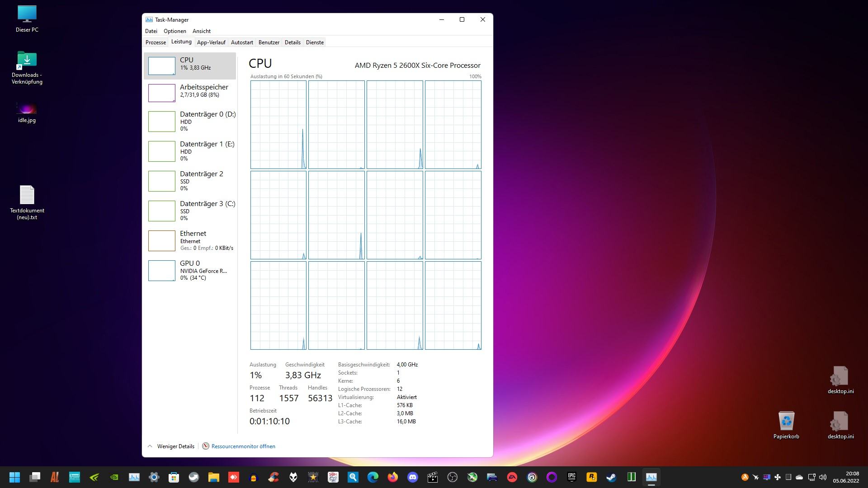Select the Dieser PC desktop icon
This screenshot has width=868, height=488.
[27, 19]
